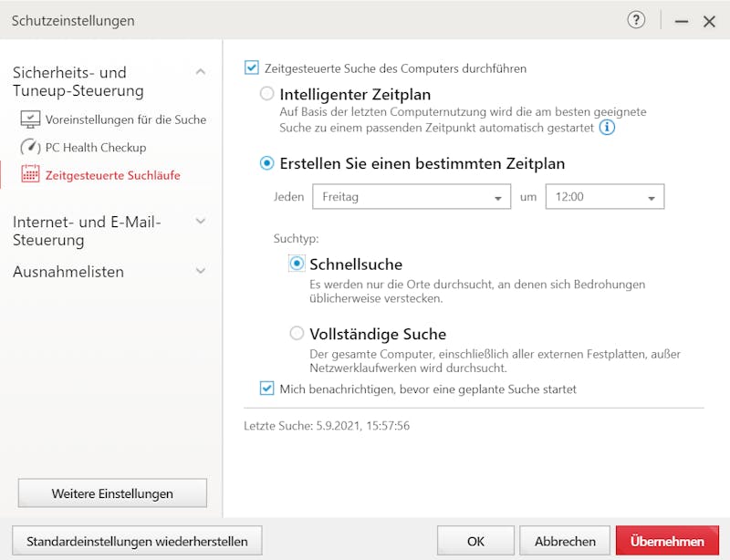The width and height of the screenshot is (730, 560).
Task: Click the 'Suchtyp:' label
Action: (x=296, y=238)
